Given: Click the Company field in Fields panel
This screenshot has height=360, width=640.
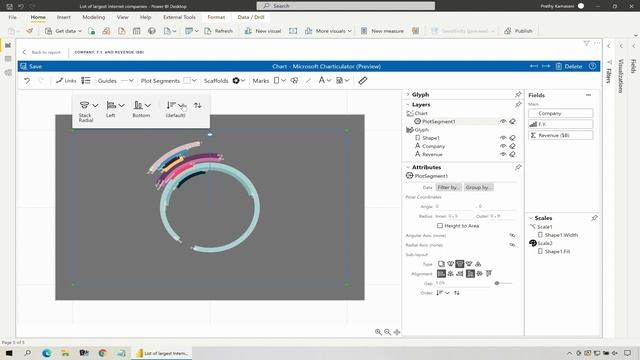Looking at the screenshot, I should click(560, 113).
